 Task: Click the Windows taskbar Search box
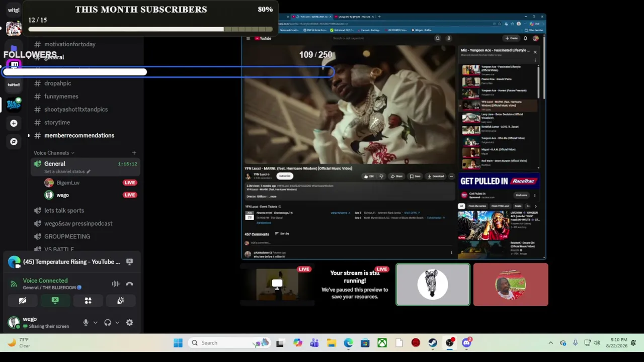229,343
